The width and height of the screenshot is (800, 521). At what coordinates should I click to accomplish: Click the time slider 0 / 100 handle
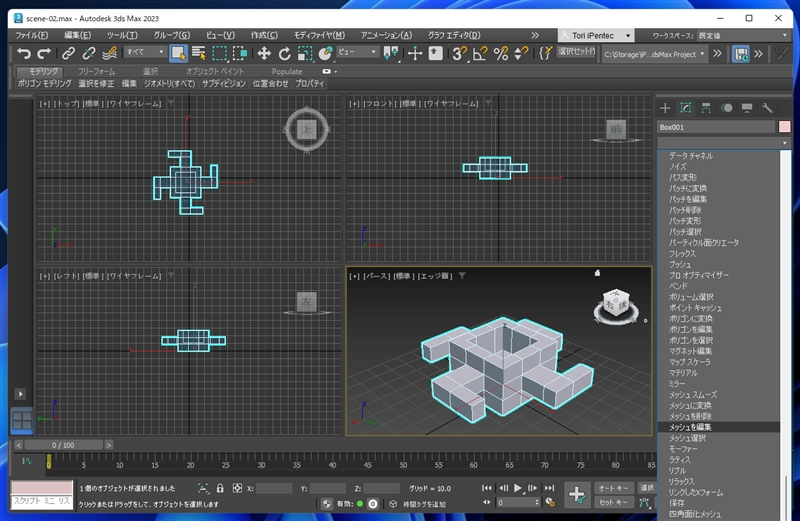coord(63,445)
